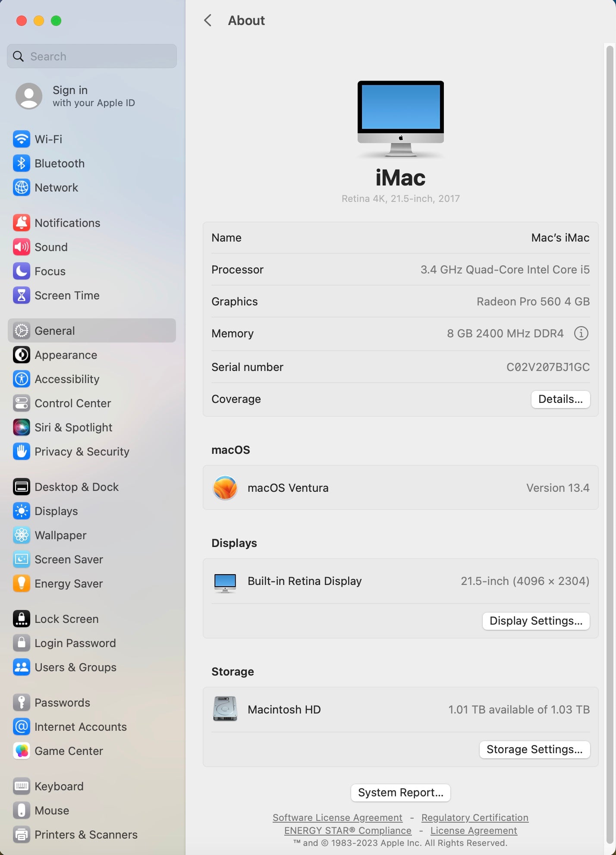The width and height of the screenshot is (616, 855).
Task: Go back using the chevron arrow
Action: (x=208, y=20)
